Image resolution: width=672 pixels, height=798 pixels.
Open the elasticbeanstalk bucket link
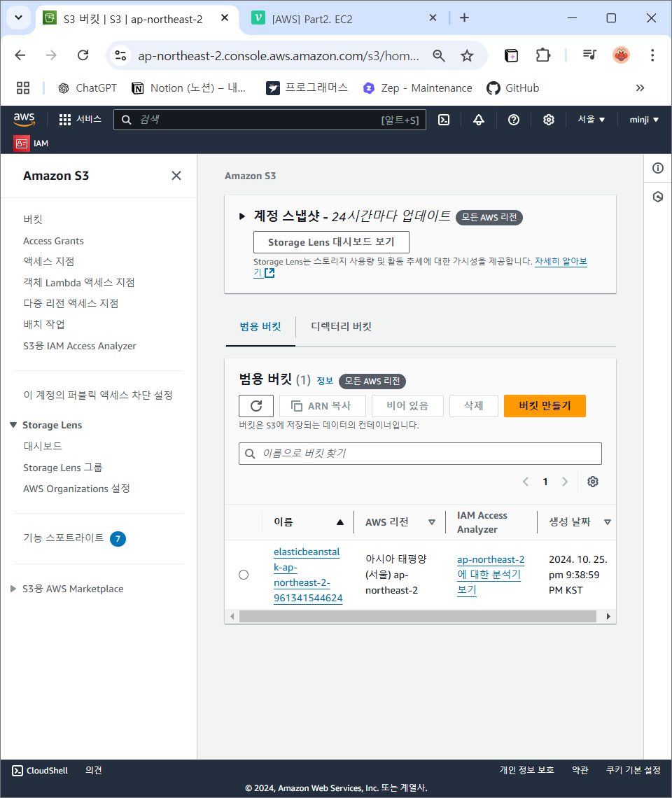(x=307, y=575)
